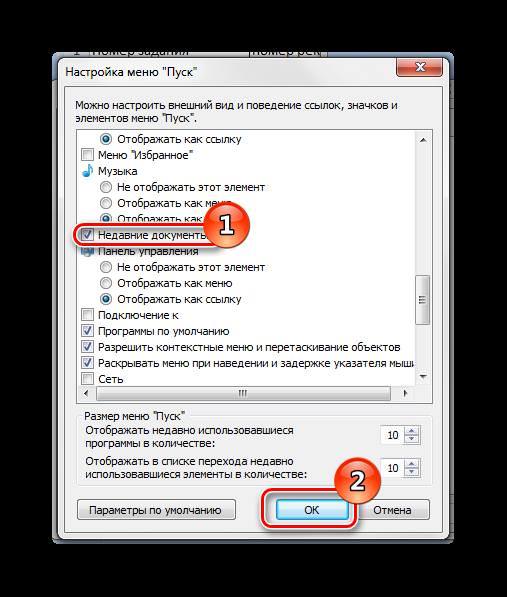
Task: Click the horizontal scroll left arrow
Action: click(86, 393)
